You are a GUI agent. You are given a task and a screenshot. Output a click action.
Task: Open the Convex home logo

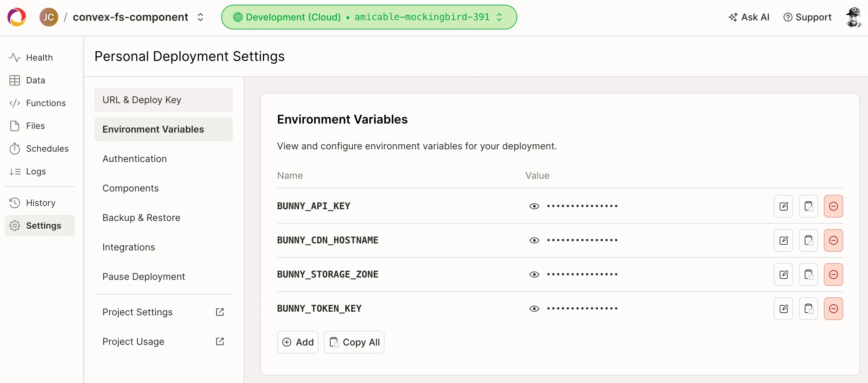point(16,17)
